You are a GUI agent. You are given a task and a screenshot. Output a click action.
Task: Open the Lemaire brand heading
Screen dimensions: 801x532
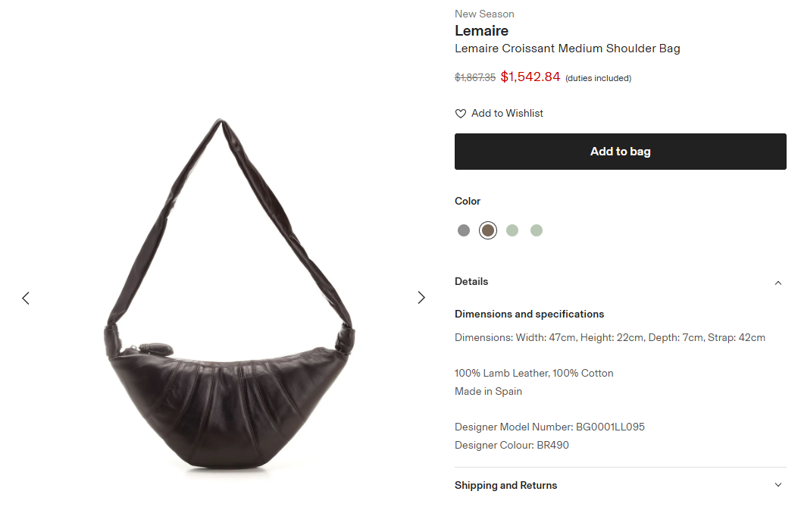point(481,30)
